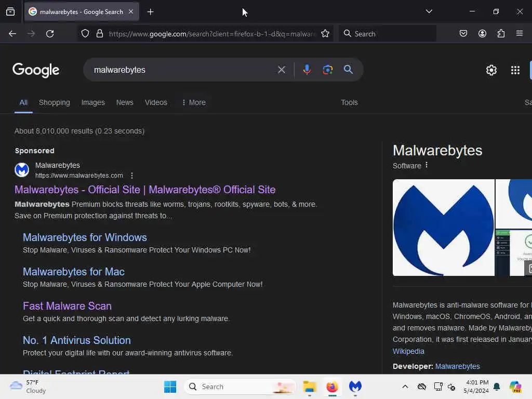This screenshot has height=399, width=532.
Task: Click the Windows taskbar Search box
Action: tap(240, 387)
